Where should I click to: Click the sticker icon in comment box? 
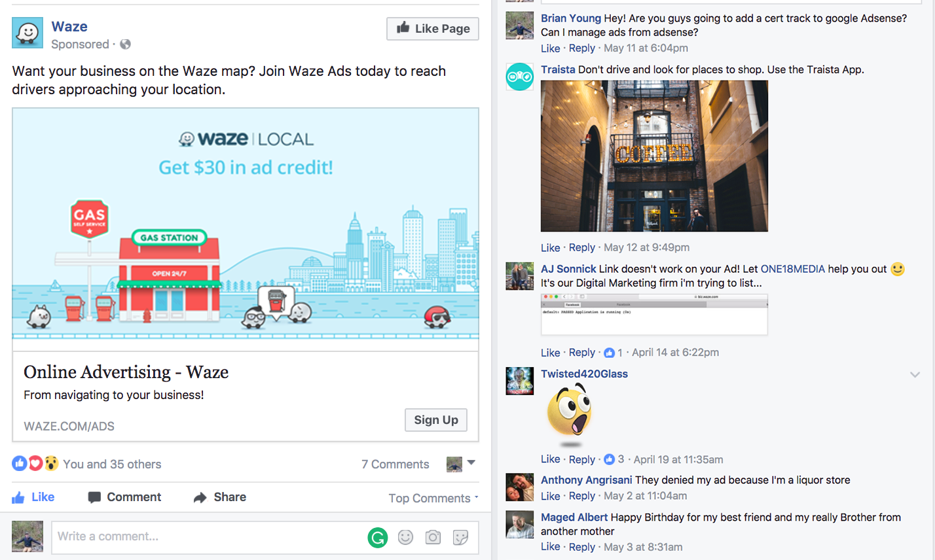460,537
